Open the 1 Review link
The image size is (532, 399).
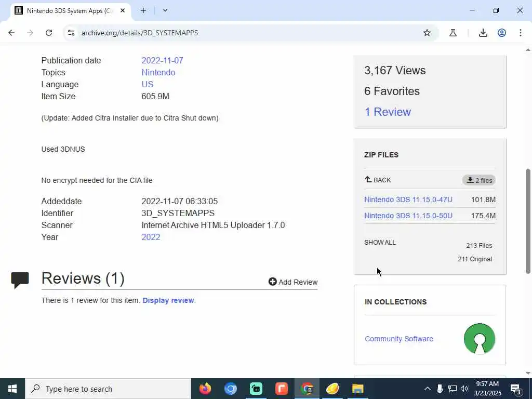388,112
